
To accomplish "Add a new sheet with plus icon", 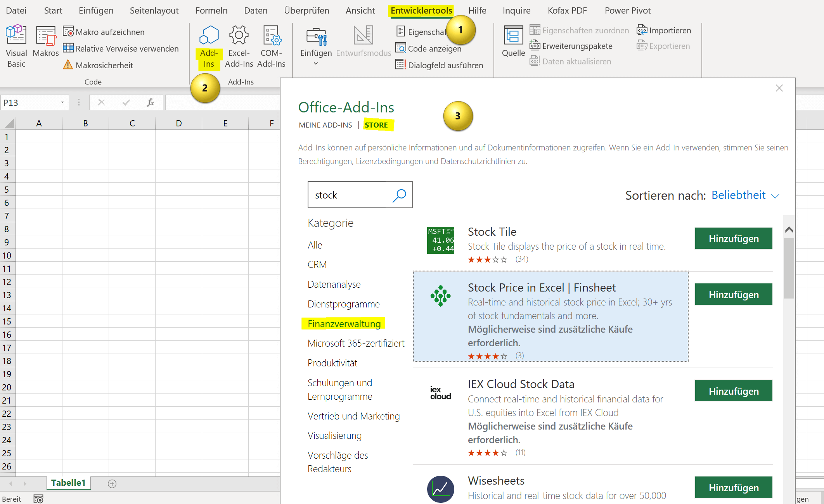I will [x=112, y=483].
